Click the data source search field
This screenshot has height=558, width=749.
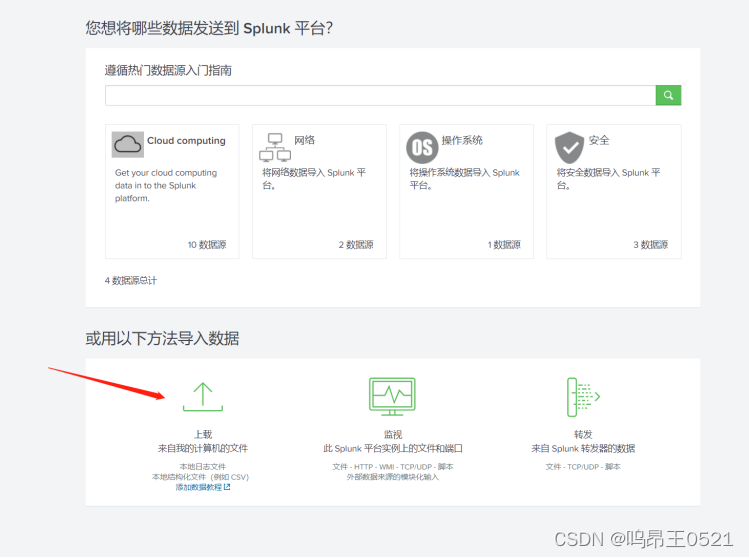coord(380,95)
